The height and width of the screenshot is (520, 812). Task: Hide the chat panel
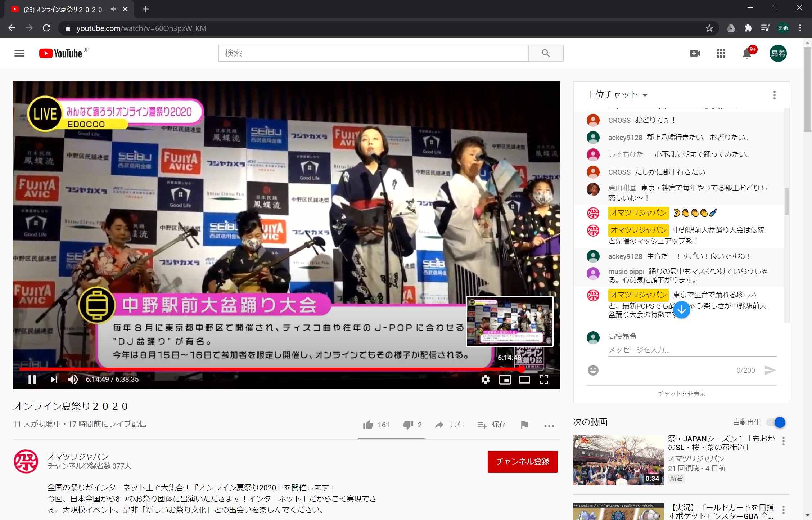click(x=681, y=394)
